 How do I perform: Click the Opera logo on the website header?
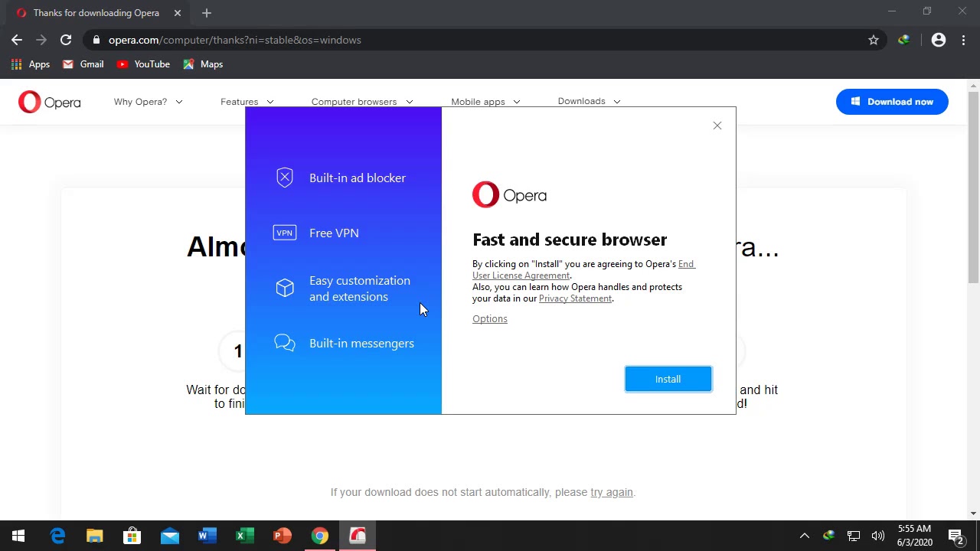pyautogui.click(x=50, y=102)
